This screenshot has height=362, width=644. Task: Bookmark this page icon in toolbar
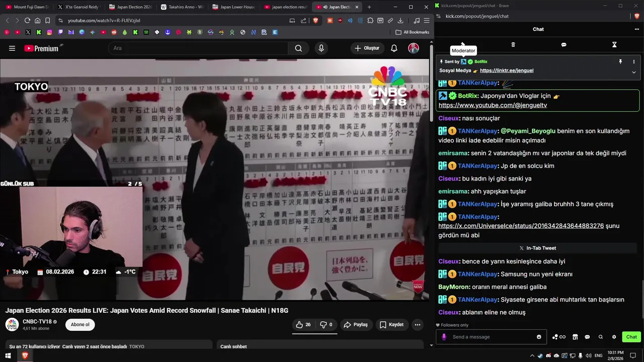(47, 21)
